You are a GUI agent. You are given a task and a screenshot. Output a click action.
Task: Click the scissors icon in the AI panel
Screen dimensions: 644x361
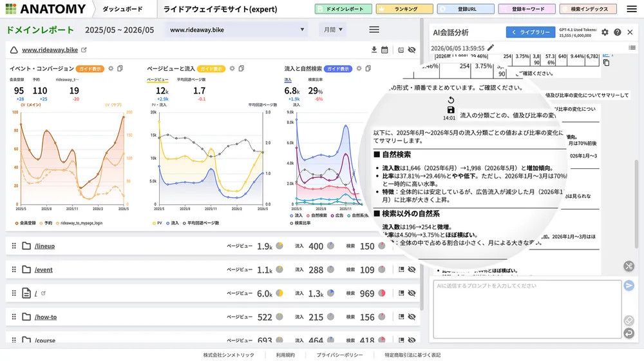[629, 266]
